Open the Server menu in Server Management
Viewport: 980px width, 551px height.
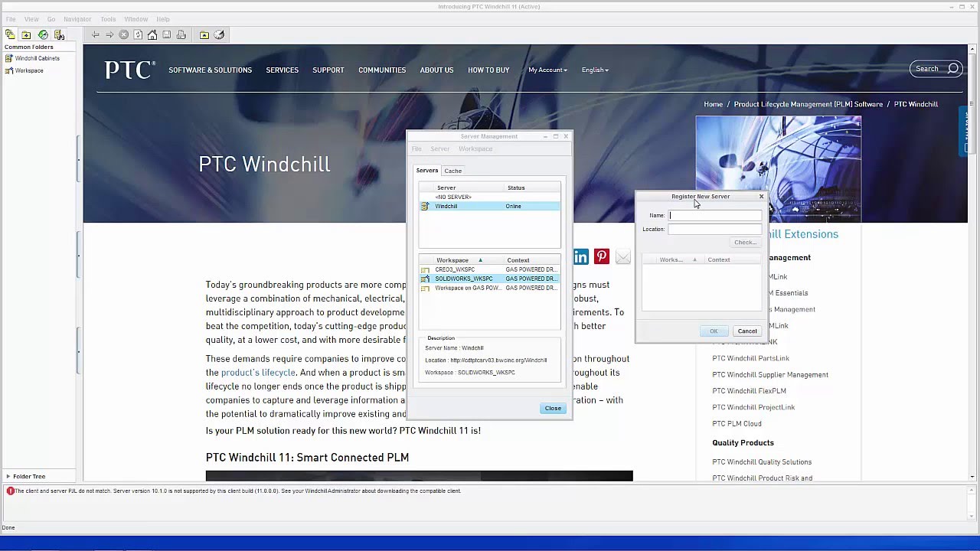(x=439, y=148)
